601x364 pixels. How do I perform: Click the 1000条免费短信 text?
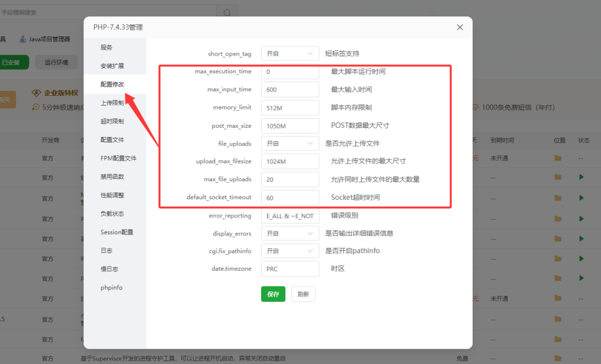(x=518, y=107)
